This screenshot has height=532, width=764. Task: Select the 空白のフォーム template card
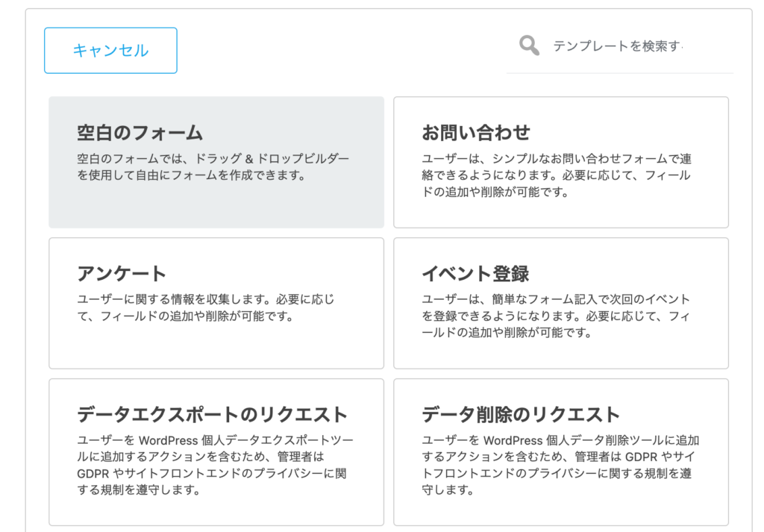pos(216,162)
